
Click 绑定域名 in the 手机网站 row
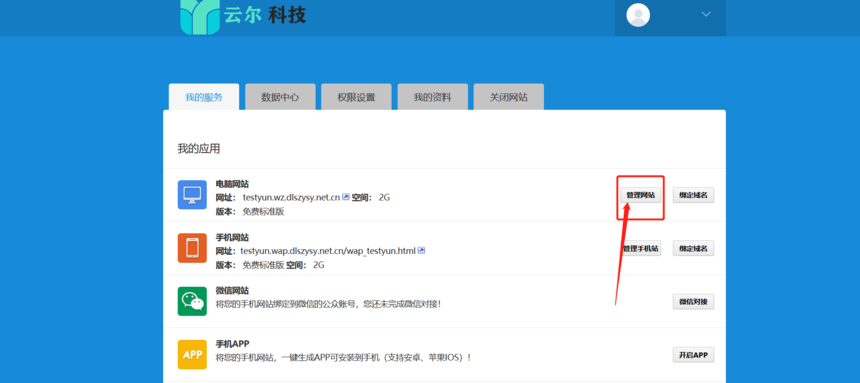693,249
